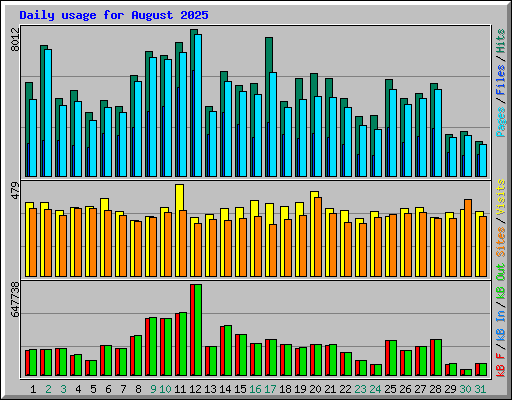
Task: Click the 'Files' legend label
Action: click(500, 80)
